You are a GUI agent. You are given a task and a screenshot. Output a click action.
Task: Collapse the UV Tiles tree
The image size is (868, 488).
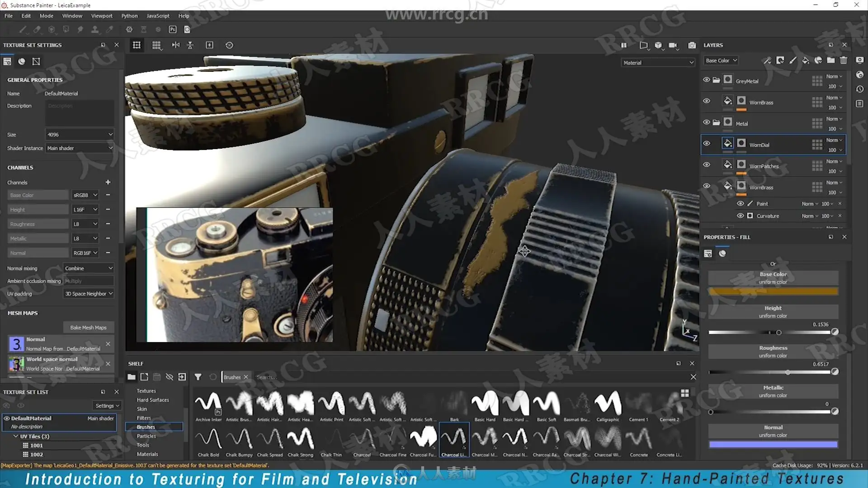16,436
